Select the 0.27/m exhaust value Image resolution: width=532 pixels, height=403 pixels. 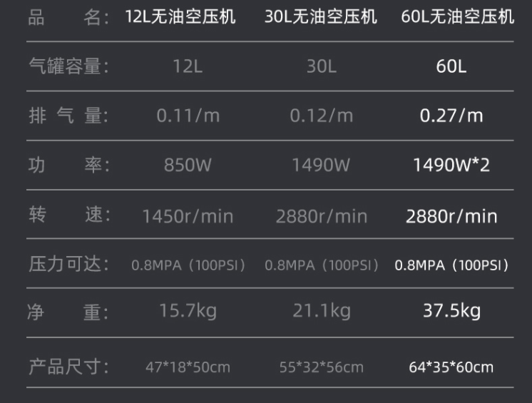click(451, 116)
